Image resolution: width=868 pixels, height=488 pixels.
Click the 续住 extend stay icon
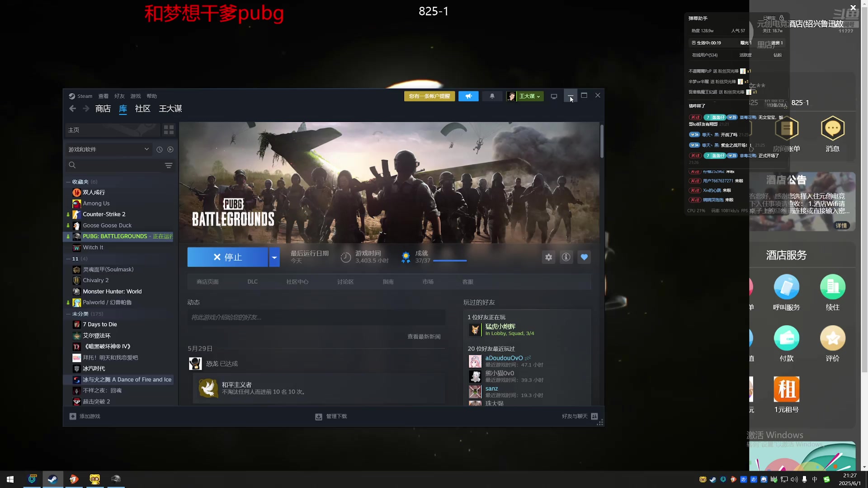coord(833,287)
